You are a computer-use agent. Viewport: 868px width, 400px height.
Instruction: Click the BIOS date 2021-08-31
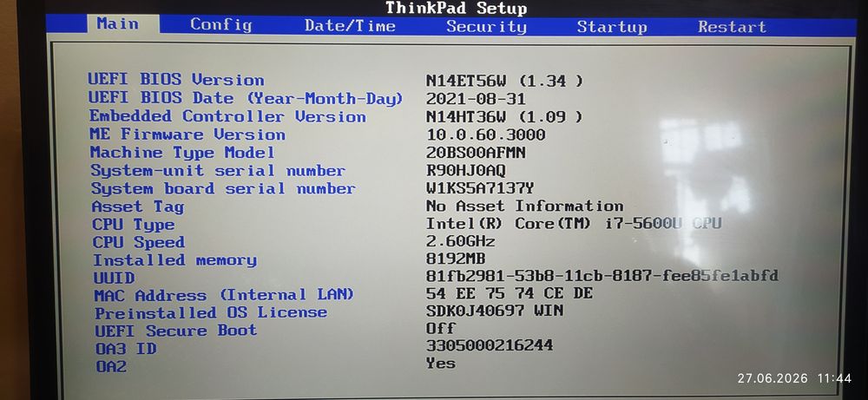(x=476, y=99)
